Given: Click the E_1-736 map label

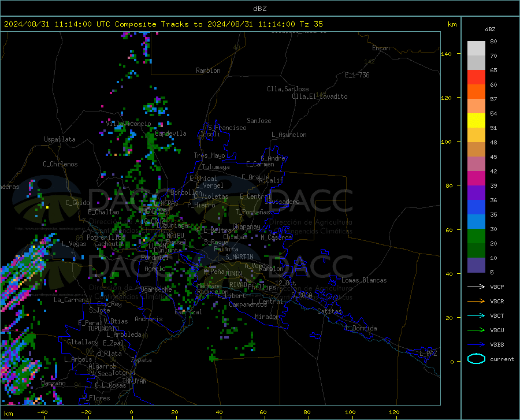Looking at the screenshot, I should (357, 75).
